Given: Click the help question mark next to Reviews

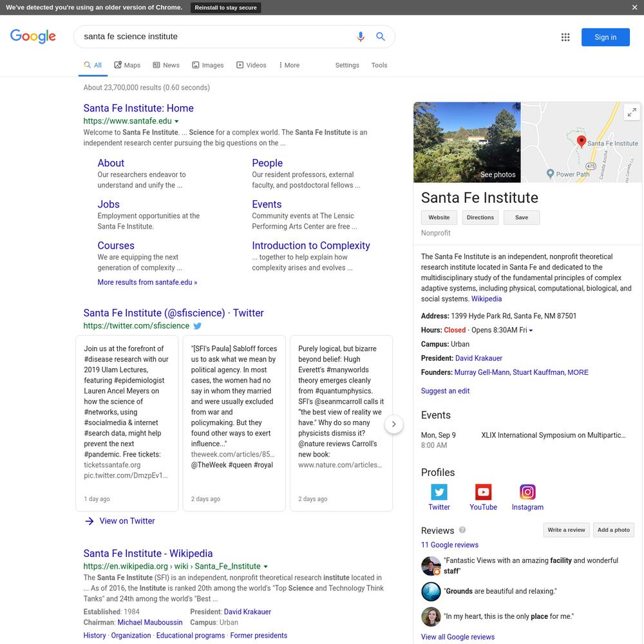Looking at the screenshot, I should coord(462,530).
